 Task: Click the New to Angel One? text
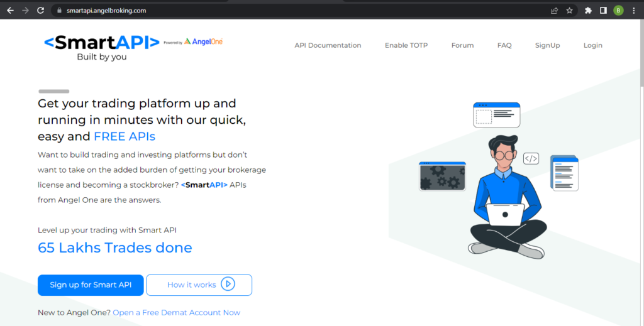click(x=74, y=312)
